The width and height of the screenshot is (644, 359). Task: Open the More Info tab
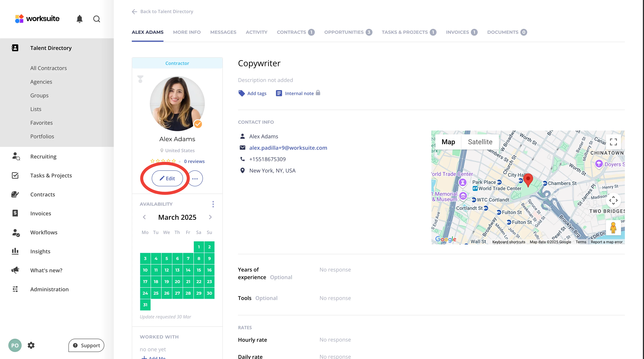point(187,32)
